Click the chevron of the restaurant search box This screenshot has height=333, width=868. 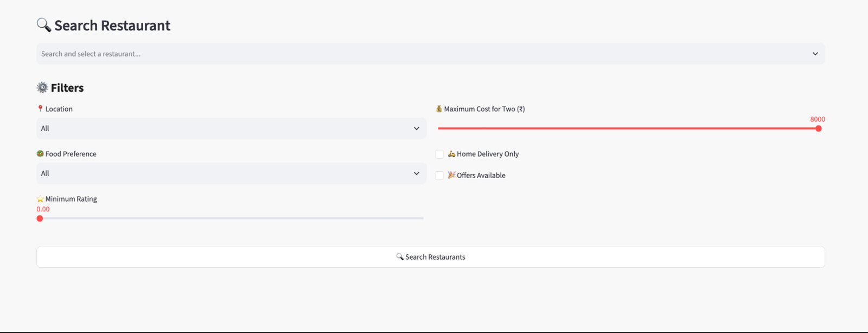click(815, 54)
